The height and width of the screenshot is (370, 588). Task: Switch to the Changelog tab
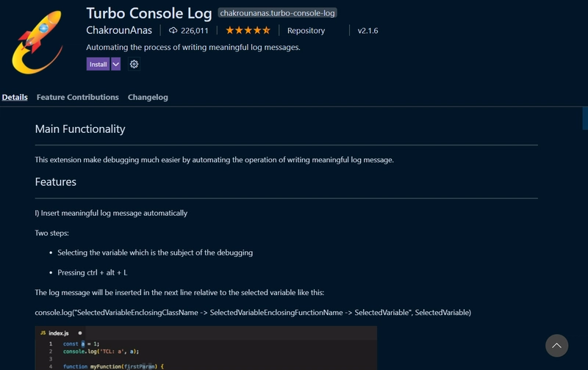(x=148, y=98)
